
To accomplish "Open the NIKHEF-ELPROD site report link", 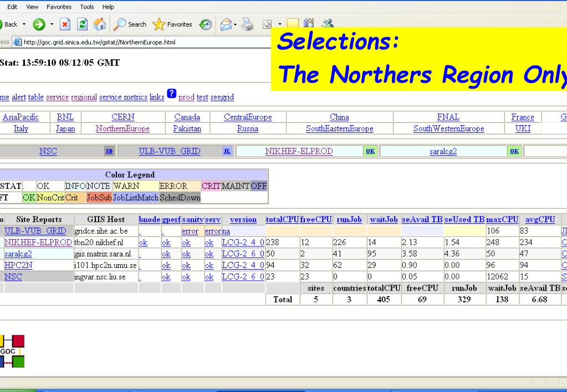I will 38,243.
